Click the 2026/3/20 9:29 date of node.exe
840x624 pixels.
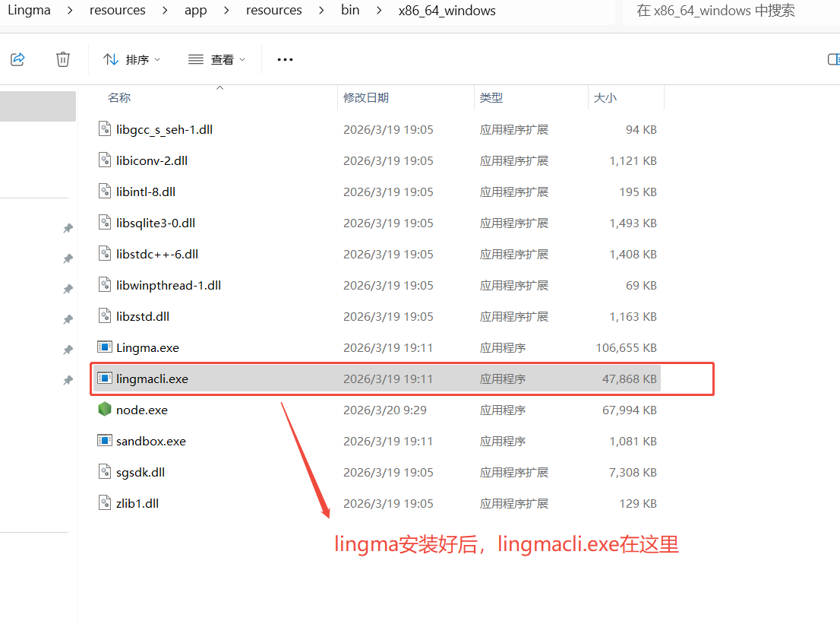385,410
